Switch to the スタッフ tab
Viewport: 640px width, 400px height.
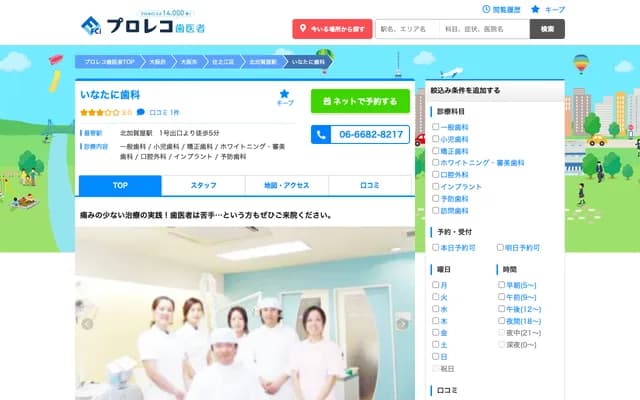[203, 186]
